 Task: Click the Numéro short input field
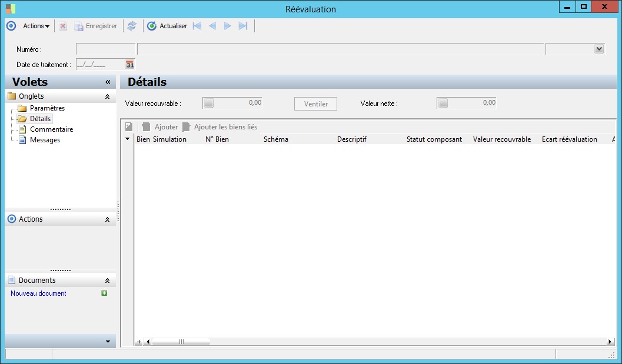[x=105, y=49]
